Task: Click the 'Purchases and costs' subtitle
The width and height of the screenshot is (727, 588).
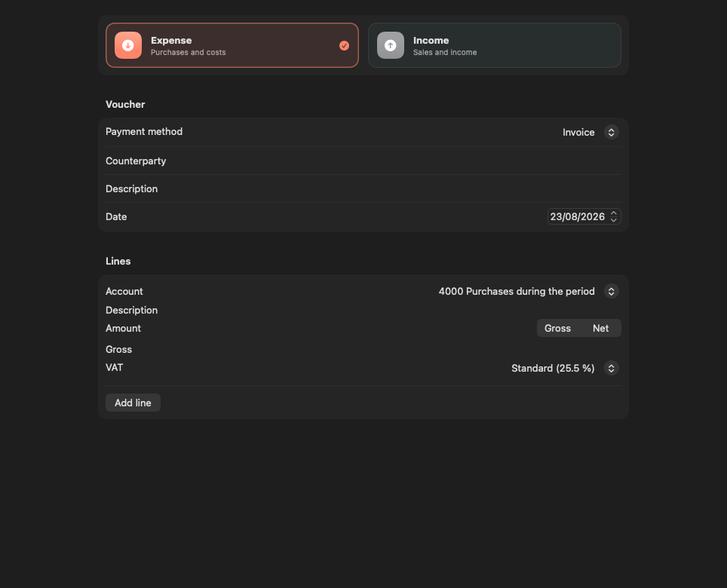Action: coord(189,52)
